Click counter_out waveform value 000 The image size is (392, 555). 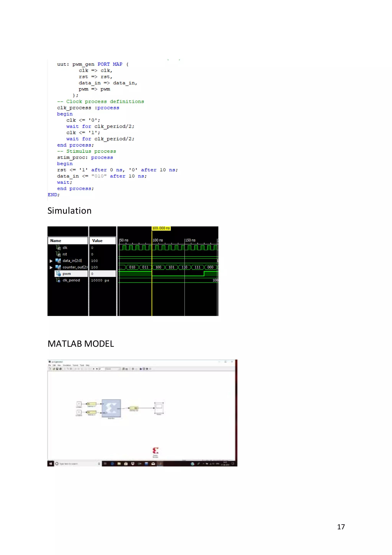pyautogui.click(x=210, y=267)
